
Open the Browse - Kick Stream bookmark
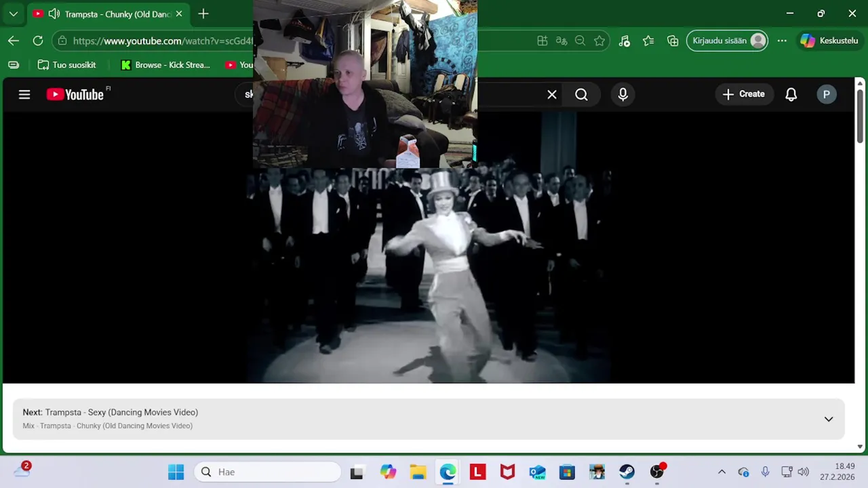165,65
